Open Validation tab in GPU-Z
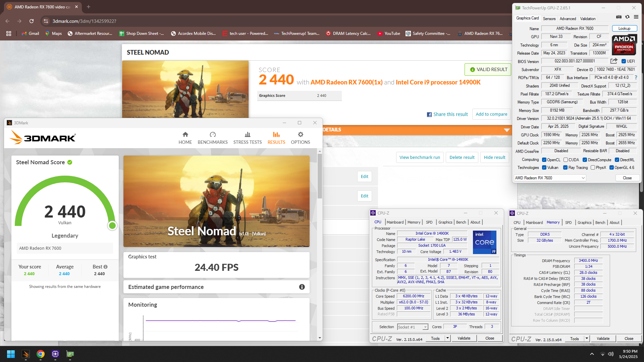The width and height of the screenshot is (644, 362). (588, 19)
